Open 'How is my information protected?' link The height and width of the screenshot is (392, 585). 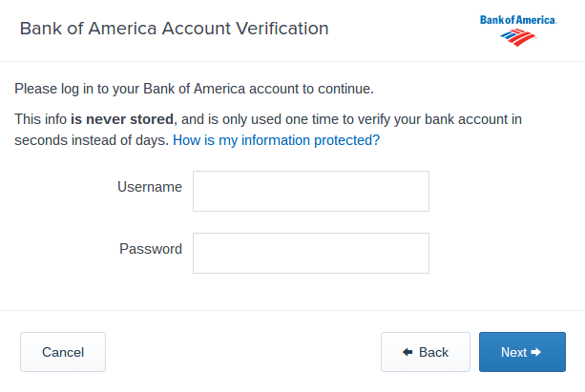pyautogui.click(x=276, y=139)
